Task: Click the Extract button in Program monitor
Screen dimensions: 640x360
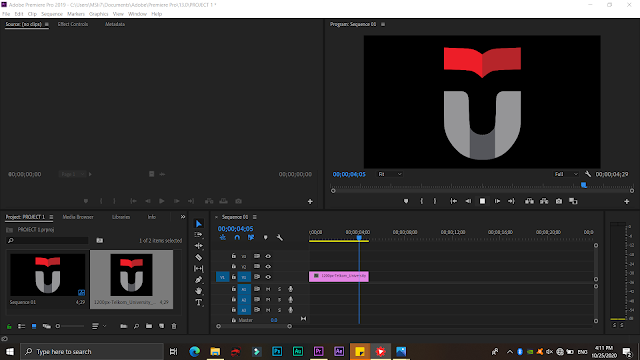Action: tap(544, 201)
